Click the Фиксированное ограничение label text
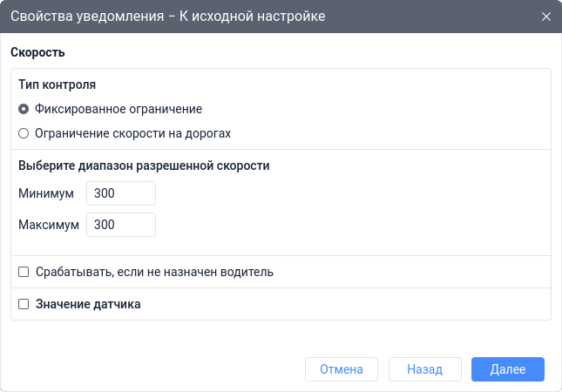The width and height of the screenshot is (562, 392). 118,110
